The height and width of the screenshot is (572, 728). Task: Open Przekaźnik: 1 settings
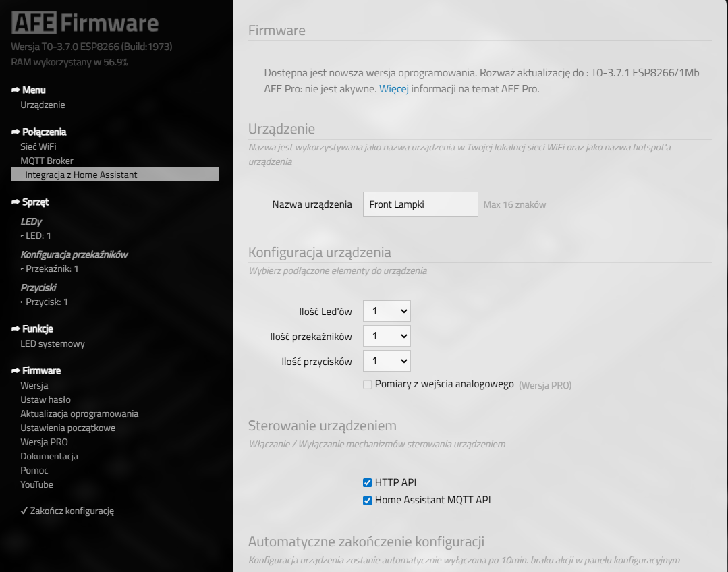51,268
